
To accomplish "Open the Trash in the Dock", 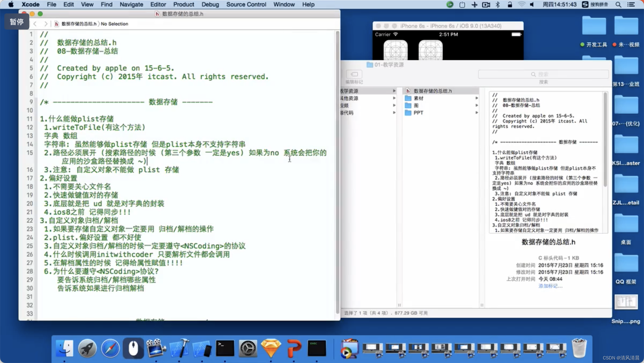I will pyautogui.click(x=579, y=348).
